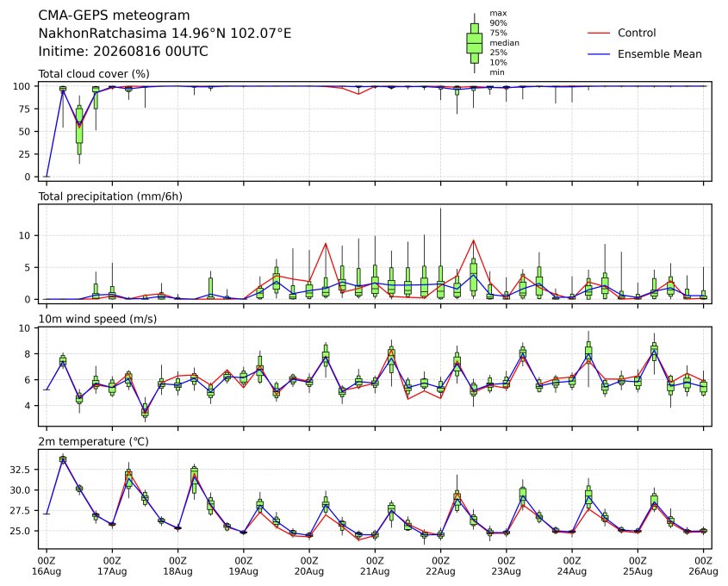Screen dimensions: 728x586
Task: Click the '00Z 16Aug' x-axis label
Action: [47, 565]
